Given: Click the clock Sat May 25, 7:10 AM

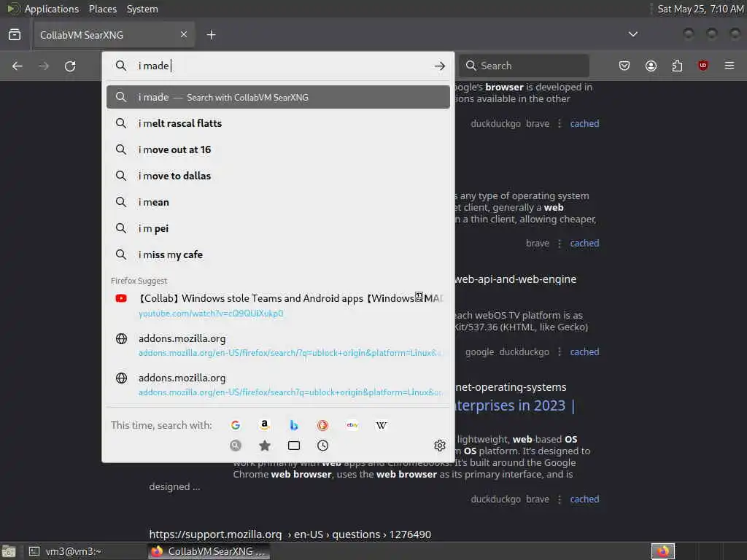Looking at the screenshot, I should (700, 9).
